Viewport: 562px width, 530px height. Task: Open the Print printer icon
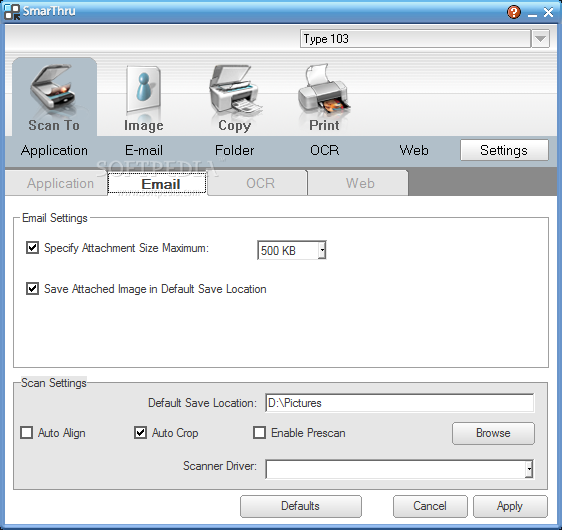pyautogui.click(x=324, y=97)
